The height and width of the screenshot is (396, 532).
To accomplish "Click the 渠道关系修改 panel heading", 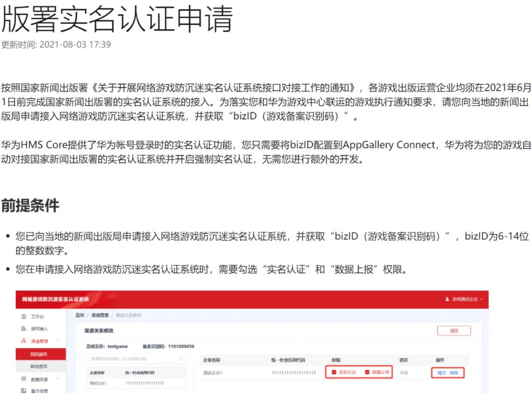I will (x=99, y=330).
